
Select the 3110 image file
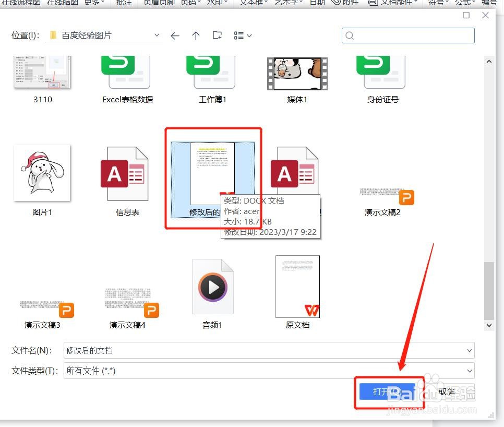(42, 80)
